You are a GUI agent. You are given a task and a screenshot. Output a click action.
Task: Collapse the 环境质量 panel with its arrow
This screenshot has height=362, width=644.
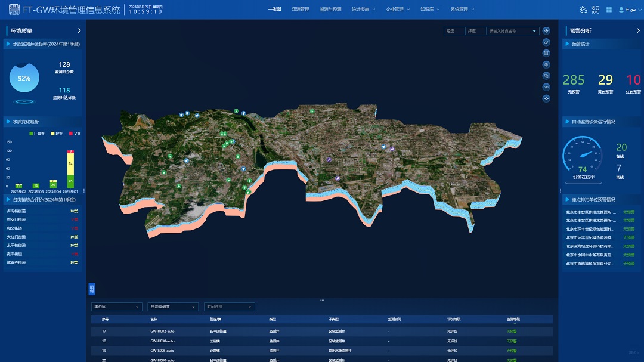click(79, 30)
